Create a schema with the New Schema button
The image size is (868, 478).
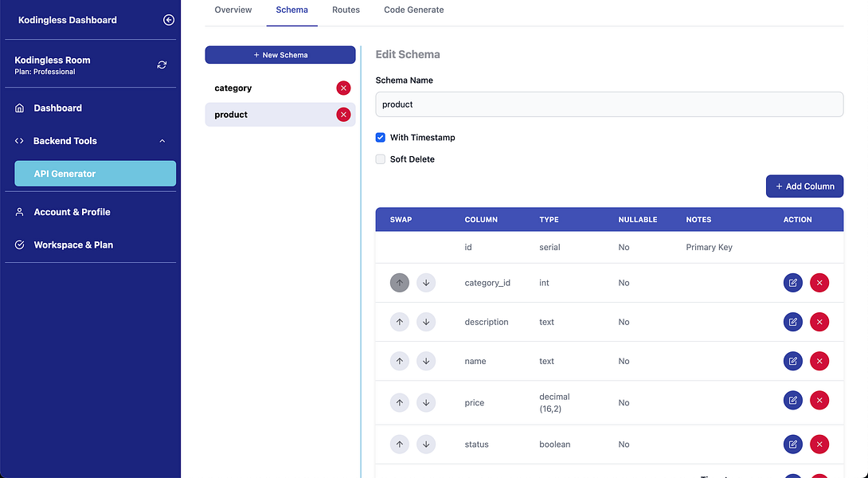(280, 54)
